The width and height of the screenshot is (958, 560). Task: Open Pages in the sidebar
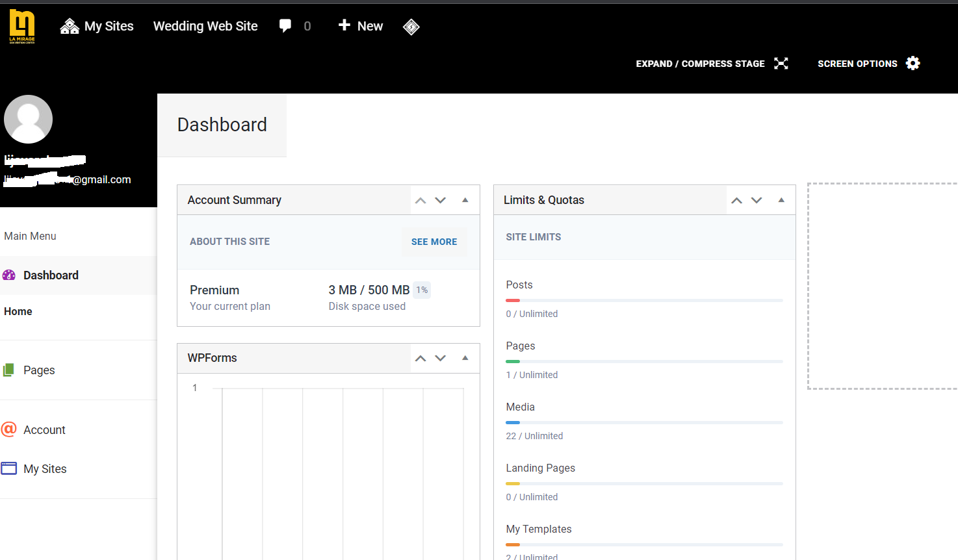tap(39, 370)
